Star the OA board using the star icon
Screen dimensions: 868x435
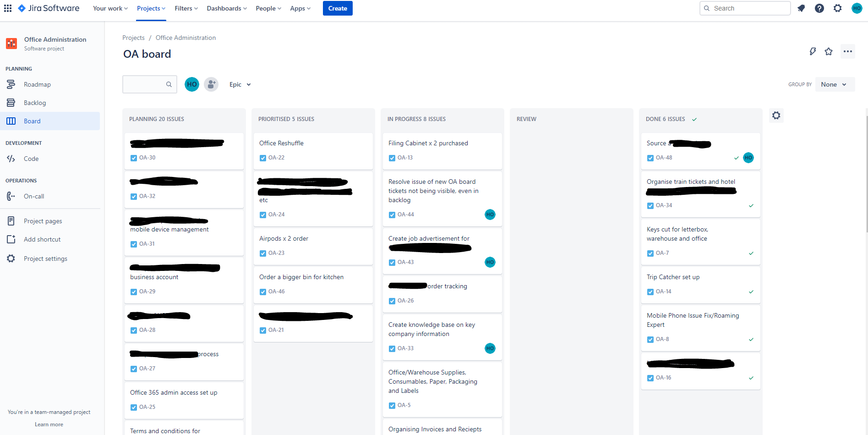pos(829,51)
